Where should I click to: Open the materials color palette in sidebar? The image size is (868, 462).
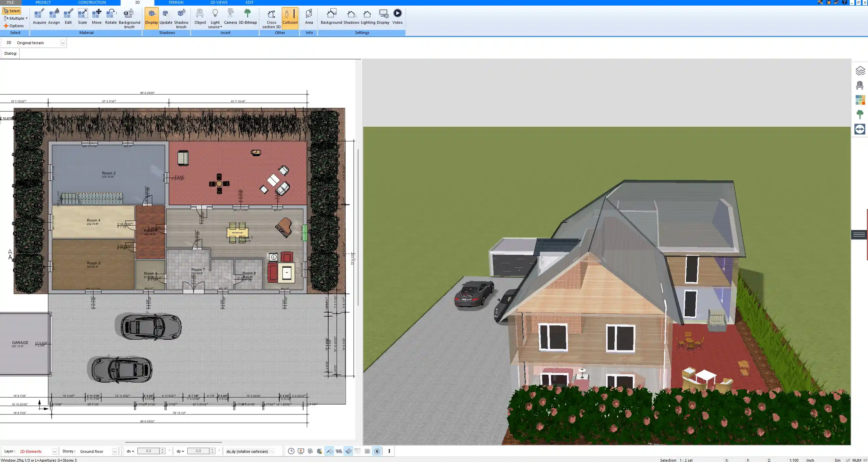(x=860, y=100)
